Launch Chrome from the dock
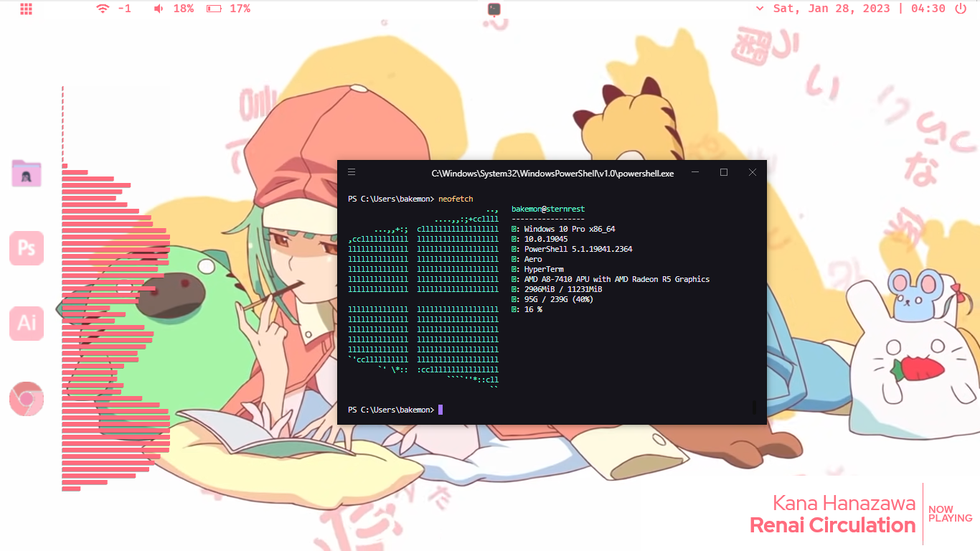 pos(27,398)
